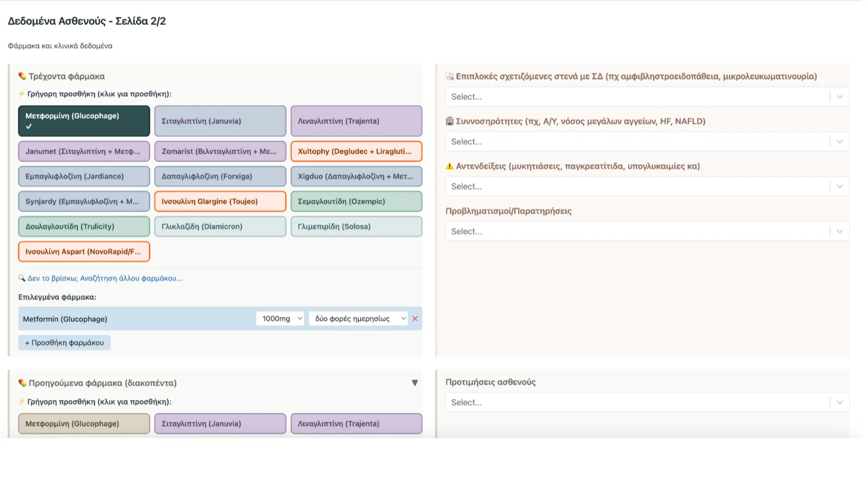Image resolution: width=868 pixels, height=479 pixels.
Task: Remove Metformin (Glucophage) with the red X
Action: [415, 318]
